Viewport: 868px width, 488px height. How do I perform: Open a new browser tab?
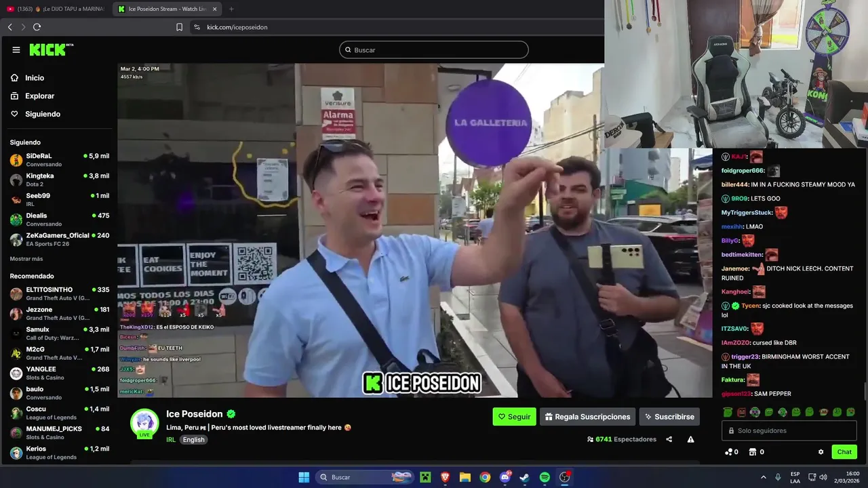tap(231, 9)
